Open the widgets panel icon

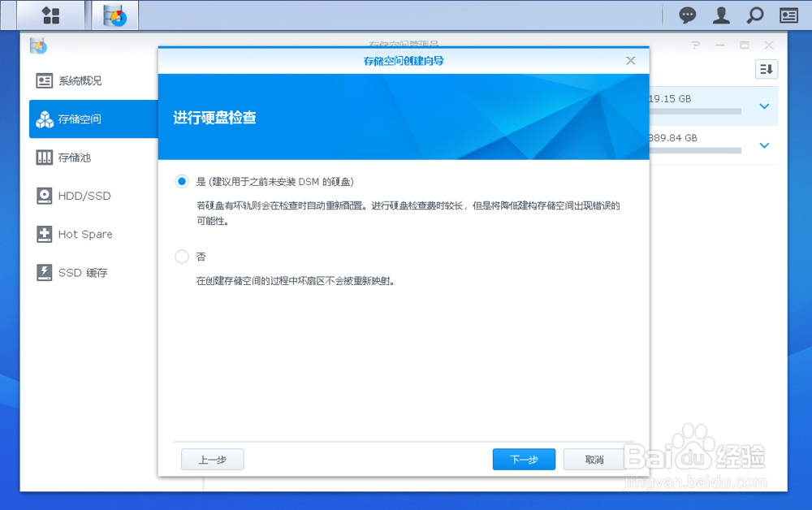(788, 15)
